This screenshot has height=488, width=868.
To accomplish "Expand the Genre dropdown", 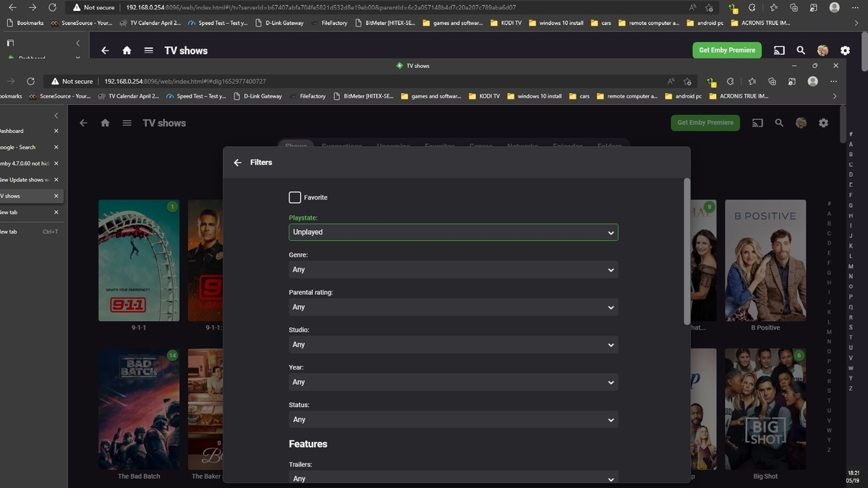I will 453,270.
